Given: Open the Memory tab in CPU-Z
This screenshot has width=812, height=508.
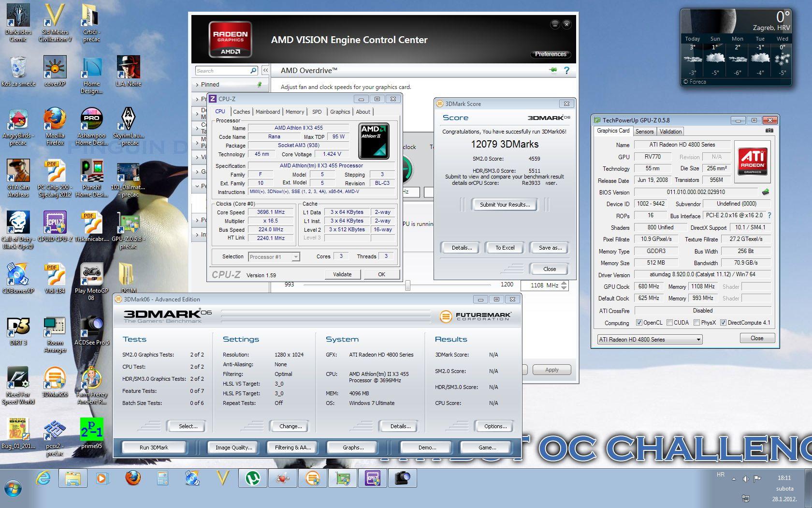Looking at the screenshot, I should click(295, 112).
